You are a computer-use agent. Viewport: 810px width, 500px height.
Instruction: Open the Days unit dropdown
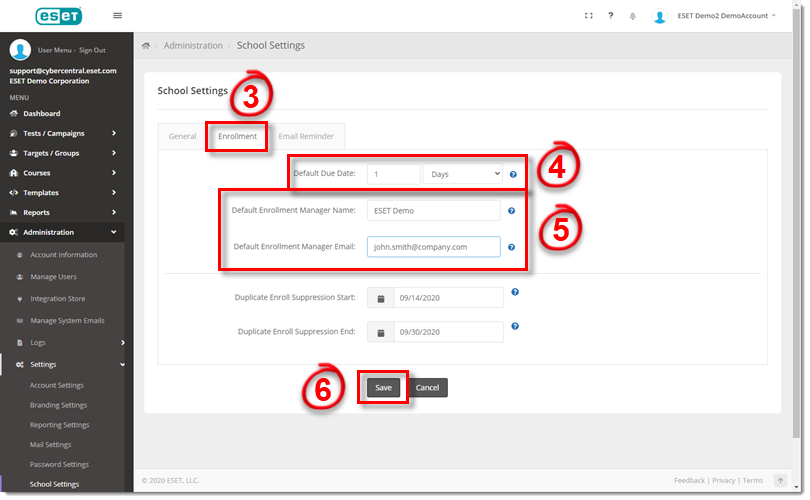[x=462, y=174]
